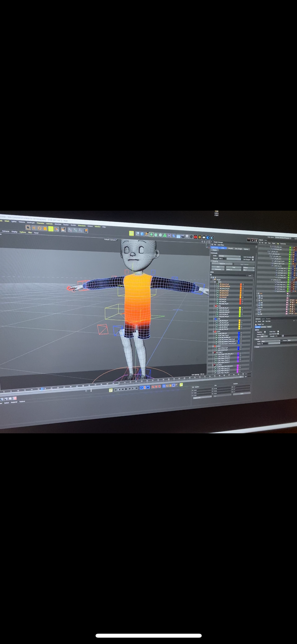297x644 pixels.
Task: Switch to the Weights tab in Weight Manager
Action: point(230,248)
